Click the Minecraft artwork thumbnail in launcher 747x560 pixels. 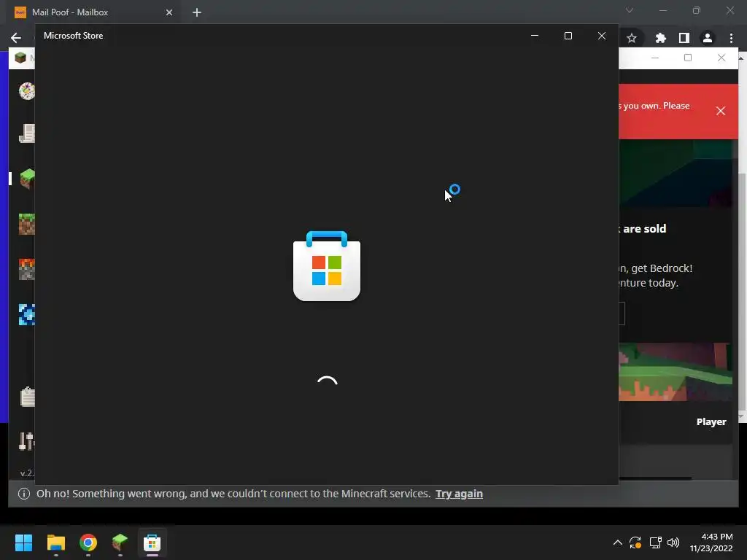click(675, 372)
